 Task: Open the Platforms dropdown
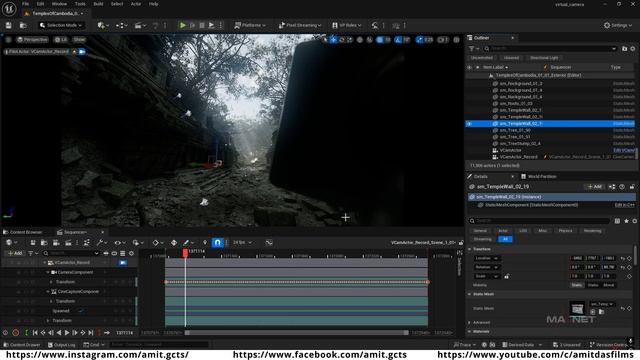(x=250, y=25)
